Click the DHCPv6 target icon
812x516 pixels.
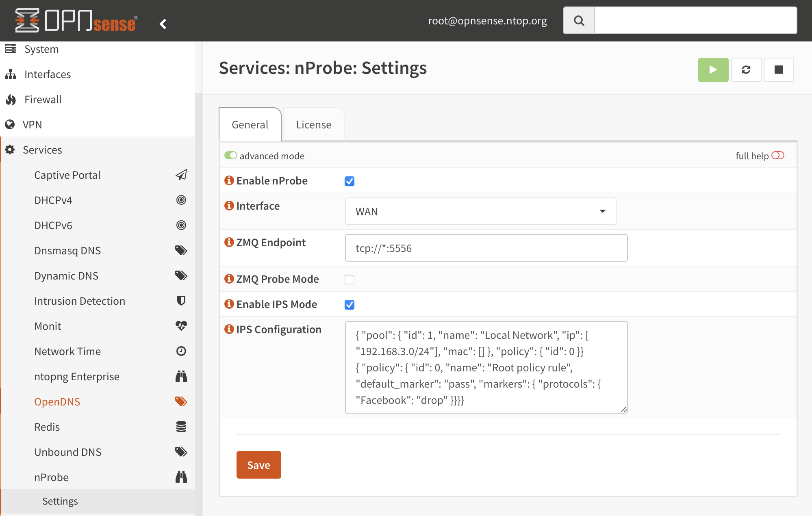(181, 225)
